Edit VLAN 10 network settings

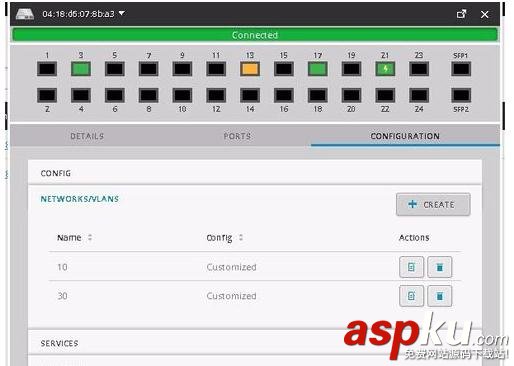[412, 267]
